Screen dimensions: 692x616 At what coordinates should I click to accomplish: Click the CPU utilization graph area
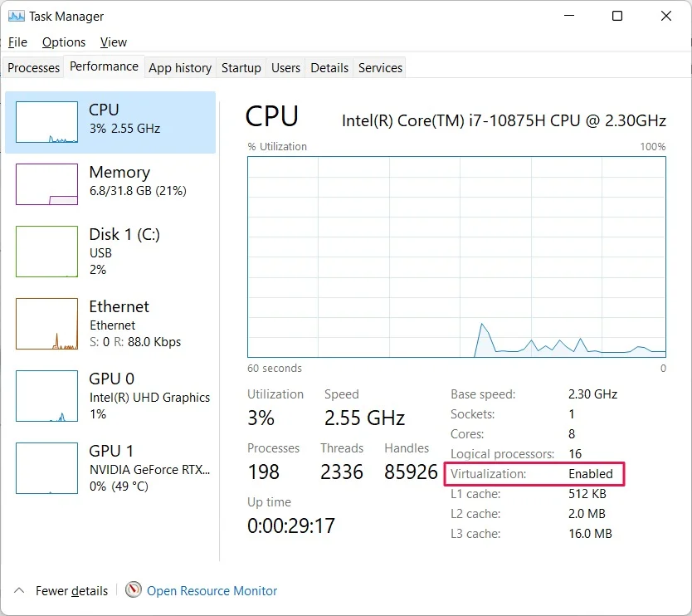pos(456,257)
